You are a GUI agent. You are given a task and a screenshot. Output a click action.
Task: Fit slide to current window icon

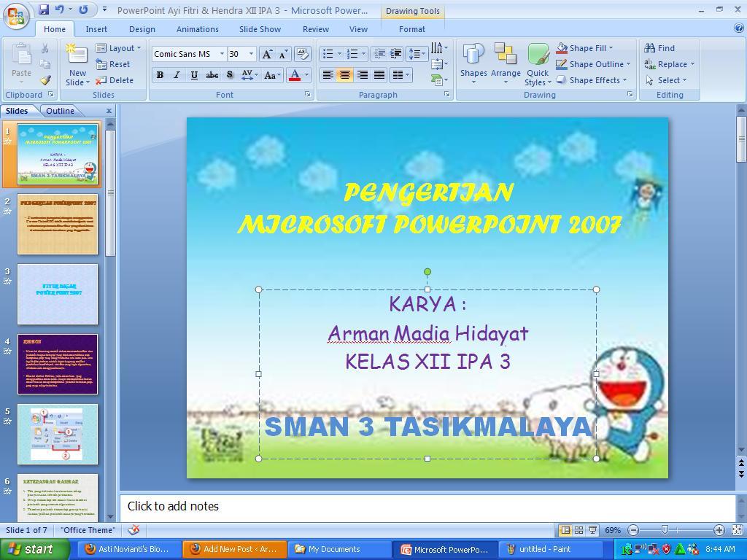(737, 530)
